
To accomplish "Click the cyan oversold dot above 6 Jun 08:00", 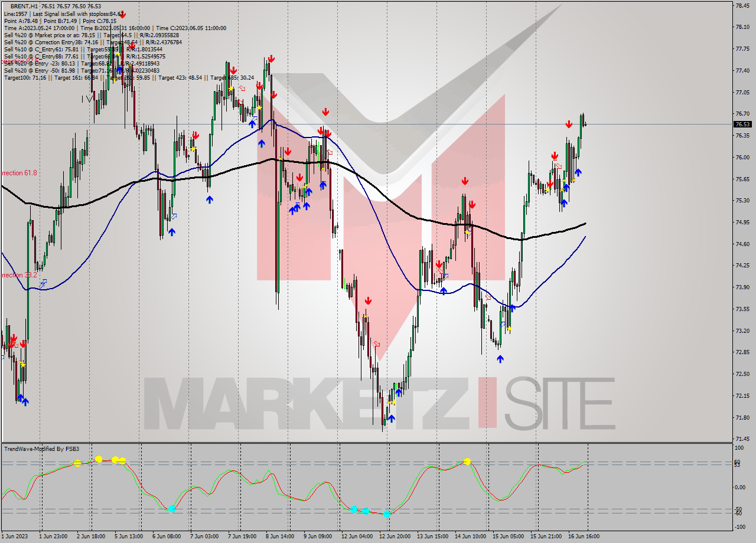I will pos(172,509).
